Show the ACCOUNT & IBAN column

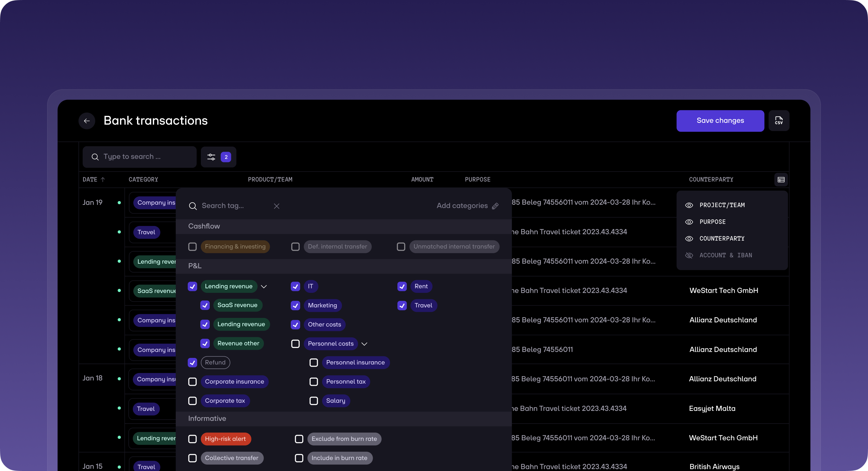[x=689, y=255]
